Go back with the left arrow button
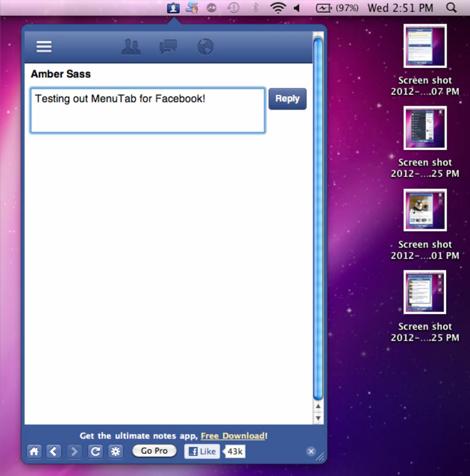This screenshot has height=476, width=470. (54, 452)
